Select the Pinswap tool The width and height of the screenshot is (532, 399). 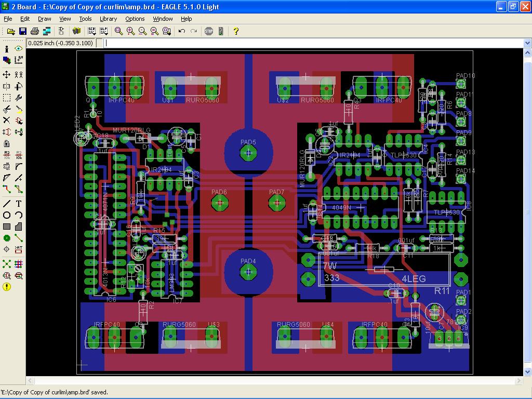click(x=6, y=132)
